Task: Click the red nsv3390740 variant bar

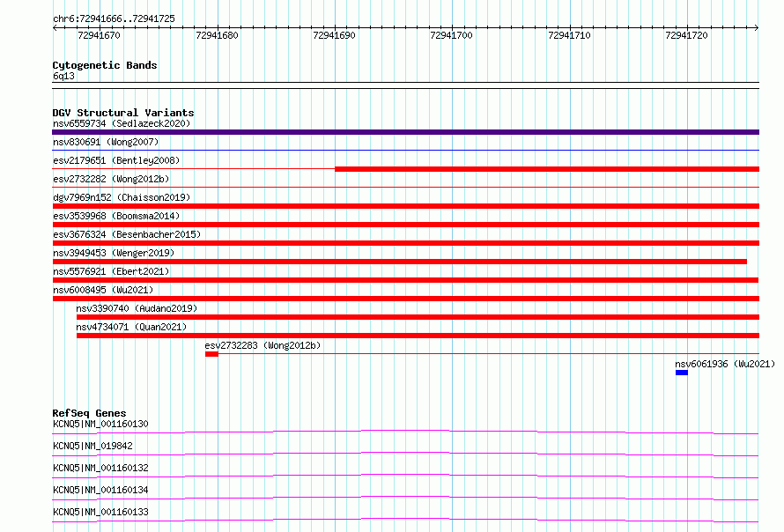Action: 418,317
